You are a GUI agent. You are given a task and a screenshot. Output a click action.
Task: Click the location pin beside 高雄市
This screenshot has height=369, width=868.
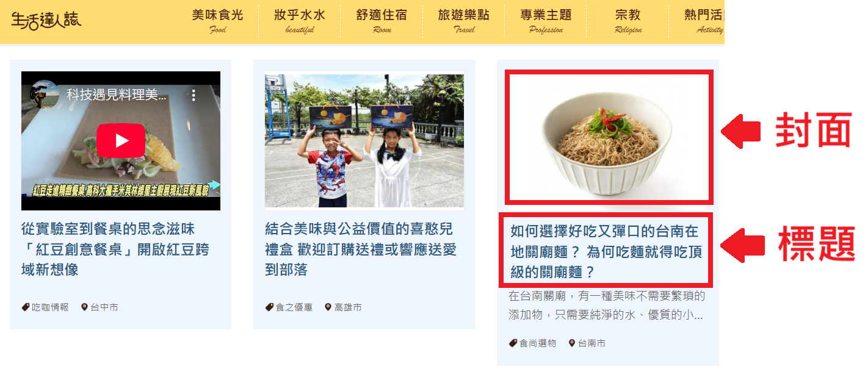click(328, 307)
